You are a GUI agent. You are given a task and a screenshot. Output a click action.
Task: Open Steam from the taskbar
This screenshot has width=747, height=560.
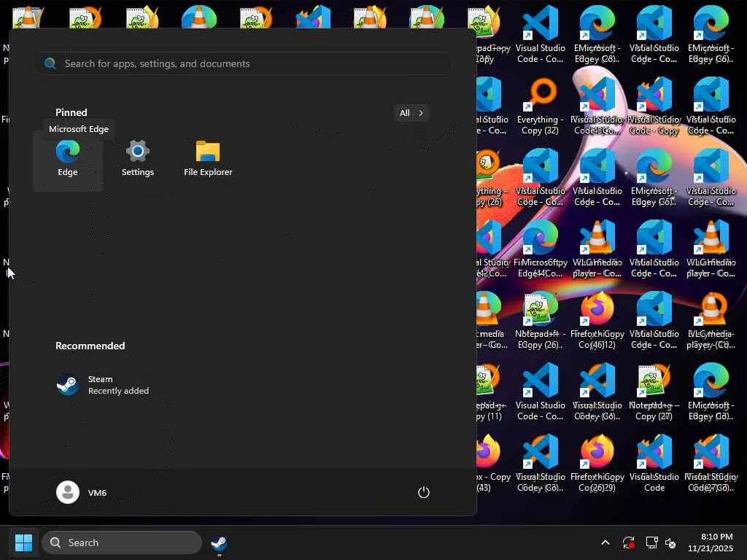(x=219, y=542)
